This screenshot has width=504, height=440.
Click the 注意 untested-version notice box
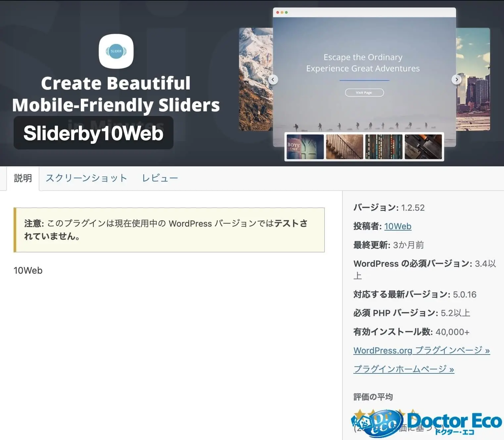pos(169,230)
